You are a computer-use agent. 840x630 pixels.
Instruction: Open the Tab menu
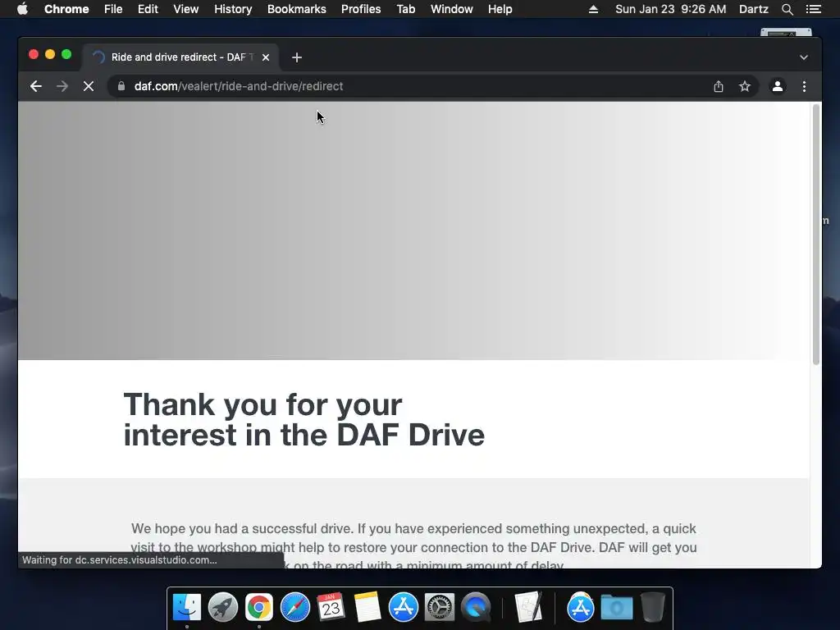(405, 9)
